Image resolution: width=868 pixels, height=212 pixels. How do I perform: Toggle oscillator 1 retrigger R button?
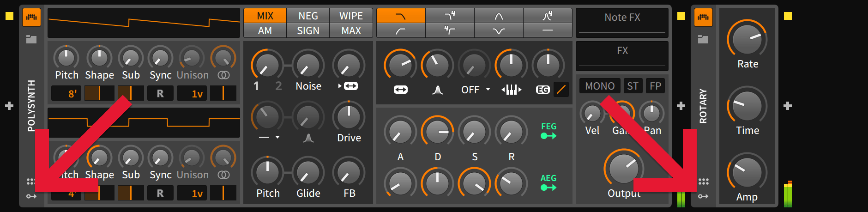[x=160, y=93]
